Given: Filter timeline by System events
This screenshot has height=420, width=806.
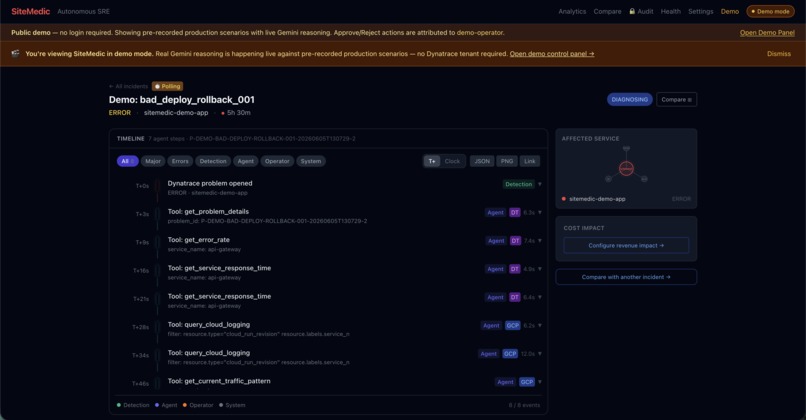Looking at the screenshot, I should coord(310,161).
